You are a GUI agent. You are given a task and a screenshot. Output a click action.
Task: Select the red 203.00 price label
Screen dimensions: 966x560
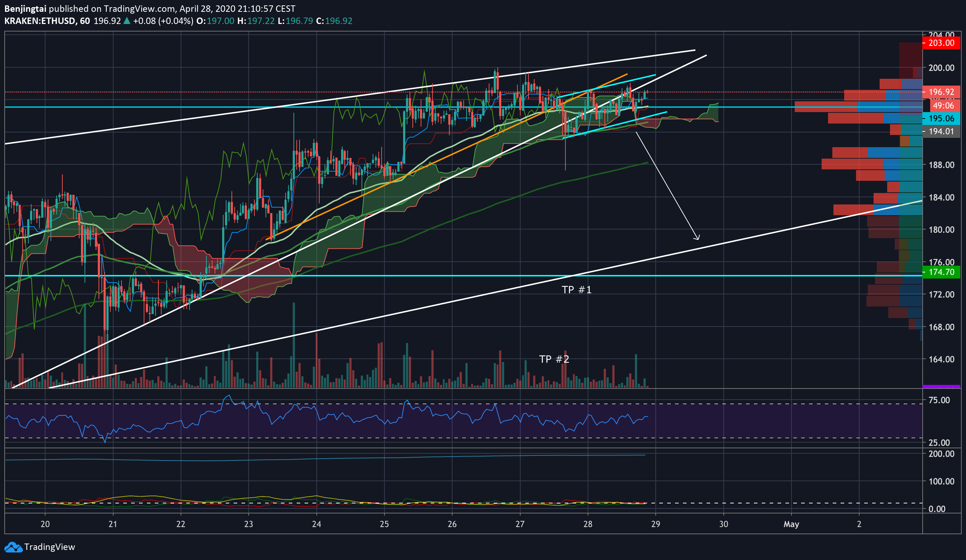941,43
